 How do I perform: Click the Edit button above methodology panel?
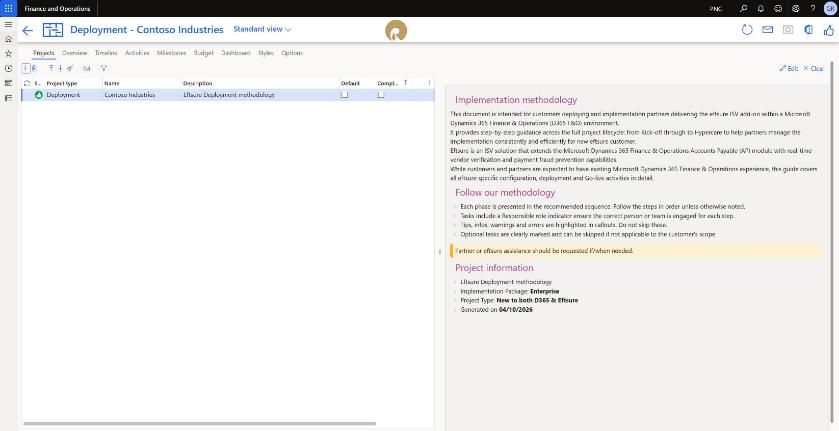[x=789, y=69]
